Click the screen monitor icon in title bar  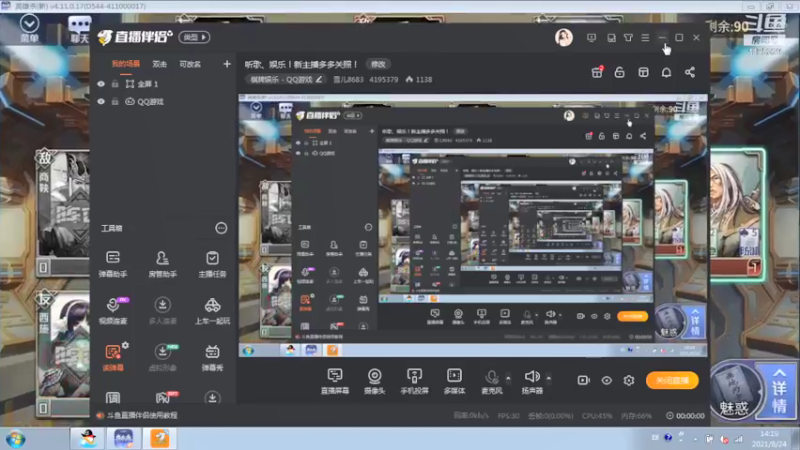click(591, 37)
